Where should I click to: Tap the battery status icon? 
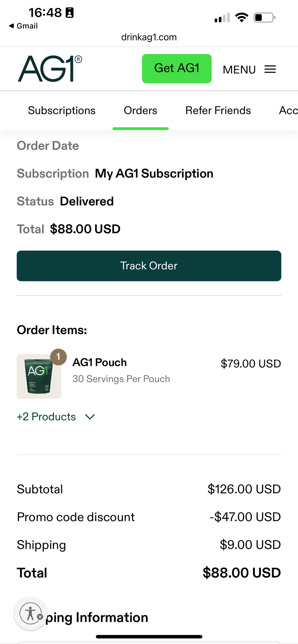pos(264,18)
